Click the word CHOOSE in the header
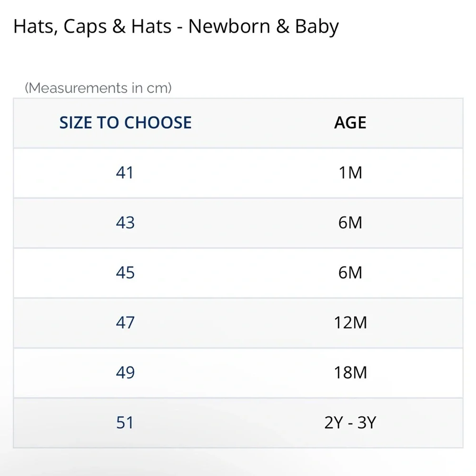476x476 pixels. (x=158, y=123)
